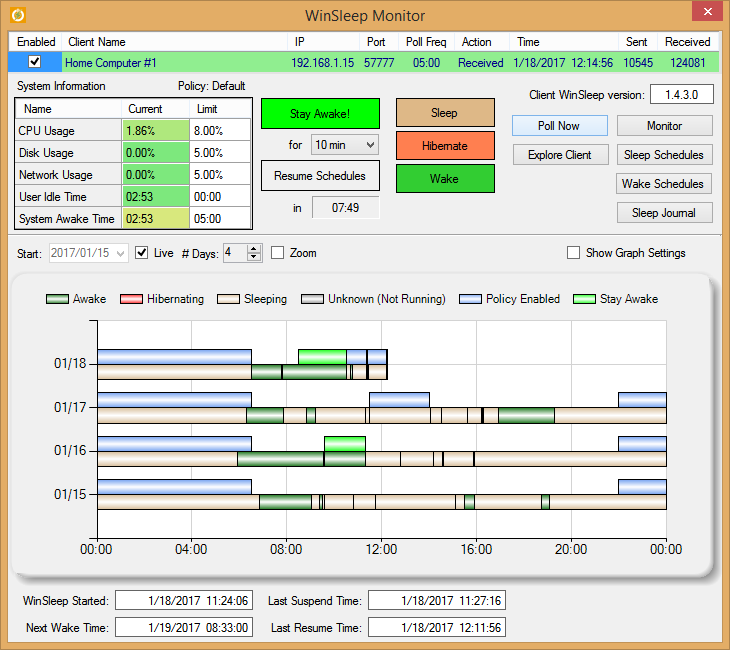Wake the client computer
Image resolution: width=730 pixels, height=650 pixels.
pyautogui.click(x=445, y=178)
